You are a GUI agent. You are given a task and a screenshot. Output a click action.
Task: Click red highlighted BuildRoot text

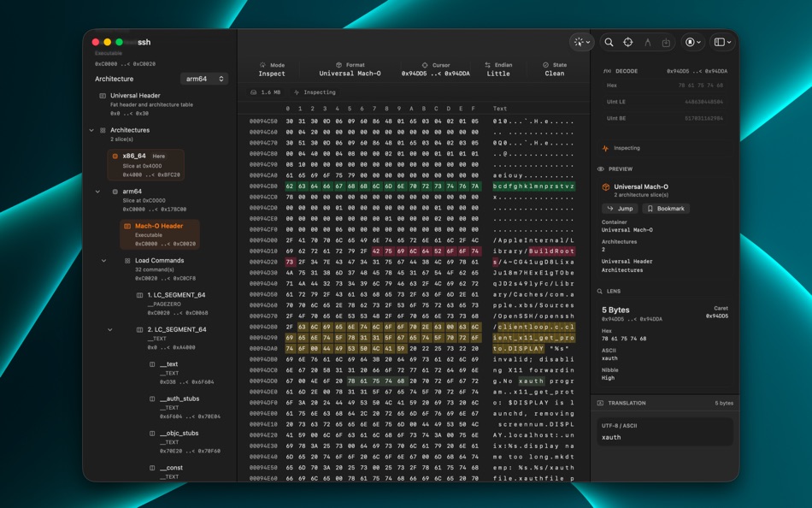551,251
